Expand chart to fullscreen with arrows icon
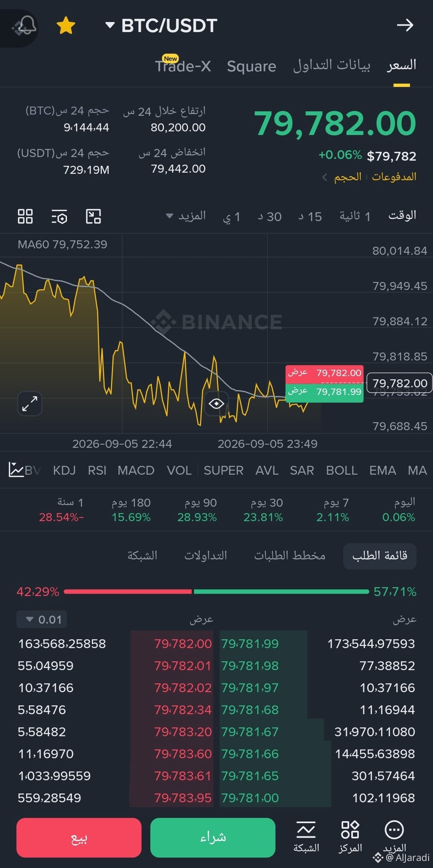This screenshot has width=433, height=868. pyautogui.click(x=30, y=403)
